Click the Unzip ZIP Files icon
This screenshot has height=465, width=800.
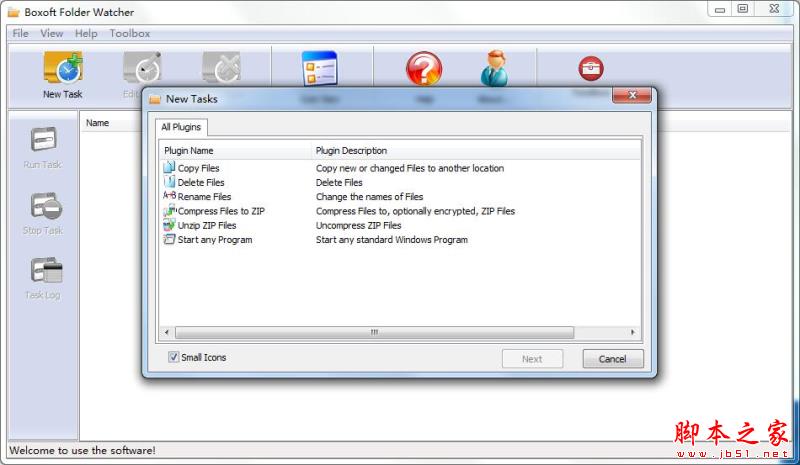(169, 225)
